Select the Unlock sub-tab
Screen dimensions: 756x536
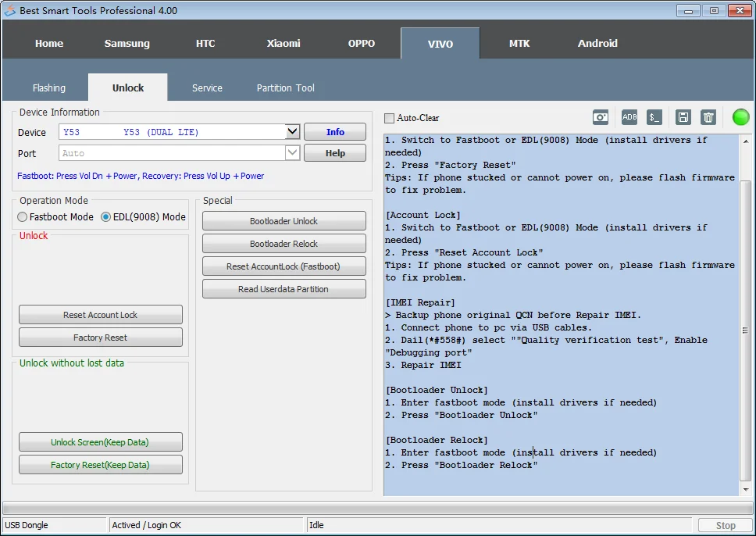tap(128, 88)
